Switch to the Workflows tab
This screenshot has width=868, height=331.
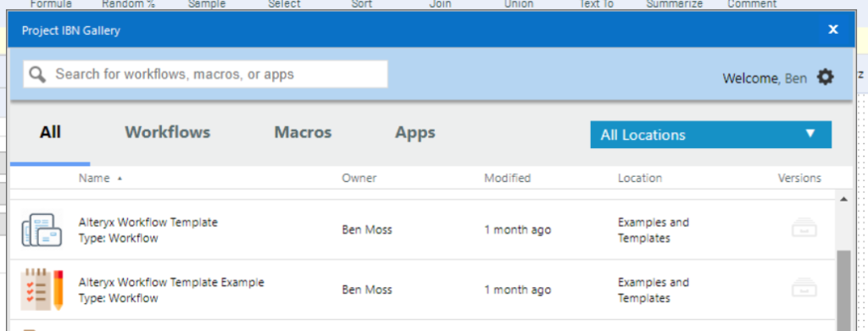167,133
